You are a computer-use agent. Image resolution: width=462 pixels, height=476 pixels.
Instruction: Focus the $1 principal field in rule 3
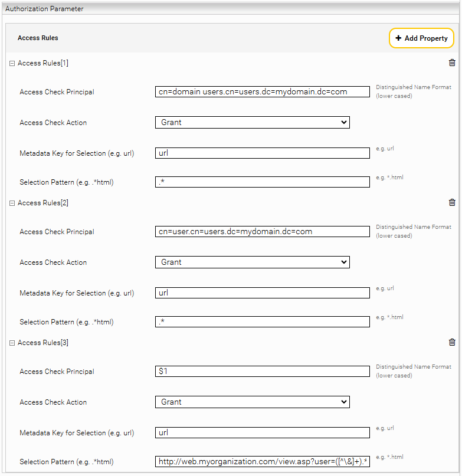[x=263, y=371]
